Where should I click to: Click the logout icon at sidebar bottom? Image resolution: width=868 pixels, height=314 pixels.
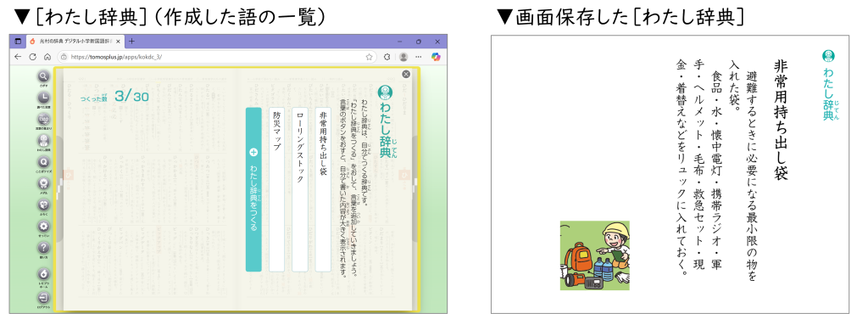pyautogui.click(x=43, y=297)
